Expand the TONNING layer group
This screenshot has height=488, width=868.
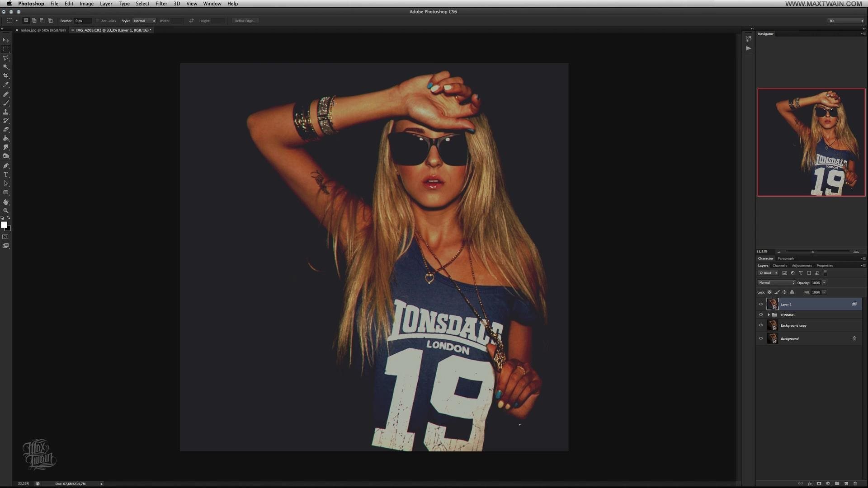(x=769, y=315)
